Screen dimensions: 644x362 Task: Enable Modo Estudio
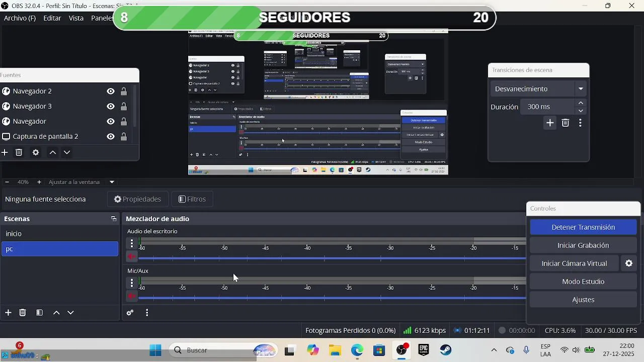coord(583,282)
